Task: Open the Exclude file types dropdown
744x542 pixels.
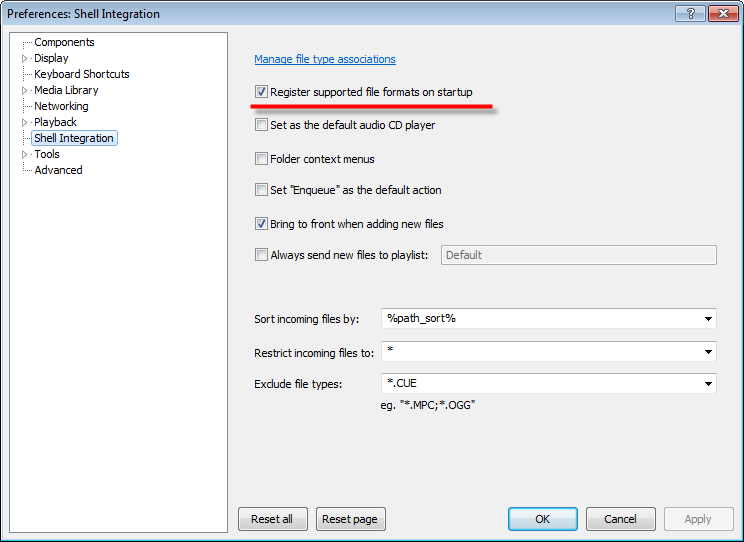Action: 708,384
